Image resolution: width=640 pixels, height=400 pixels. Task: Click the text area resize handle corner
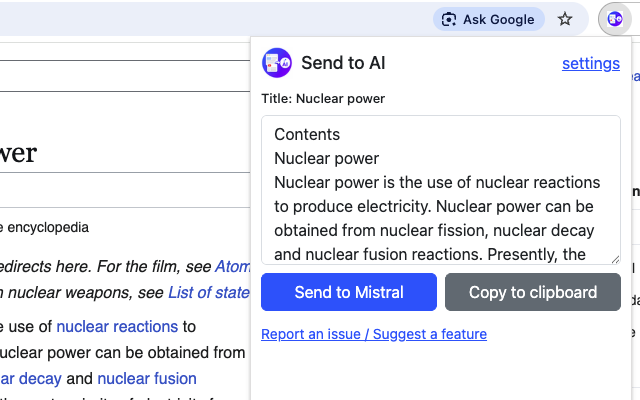(616, 259)
